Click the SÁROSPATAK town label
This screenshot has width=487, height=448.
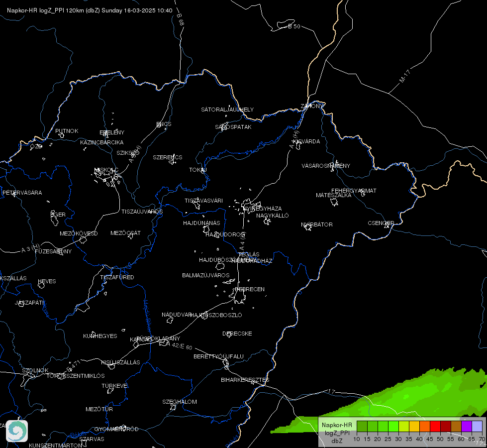233,127
